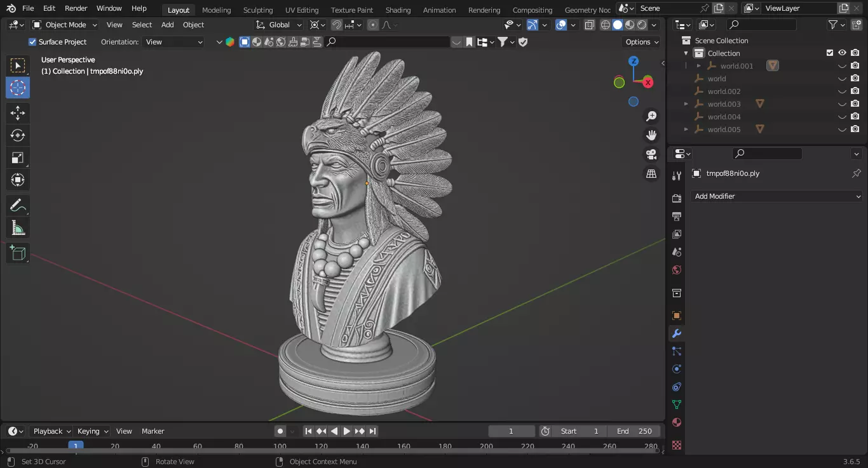The width and height of the screenshot is (868, 468).
Task: Click the new collection icon in outliner
Action: pos(856,25)
